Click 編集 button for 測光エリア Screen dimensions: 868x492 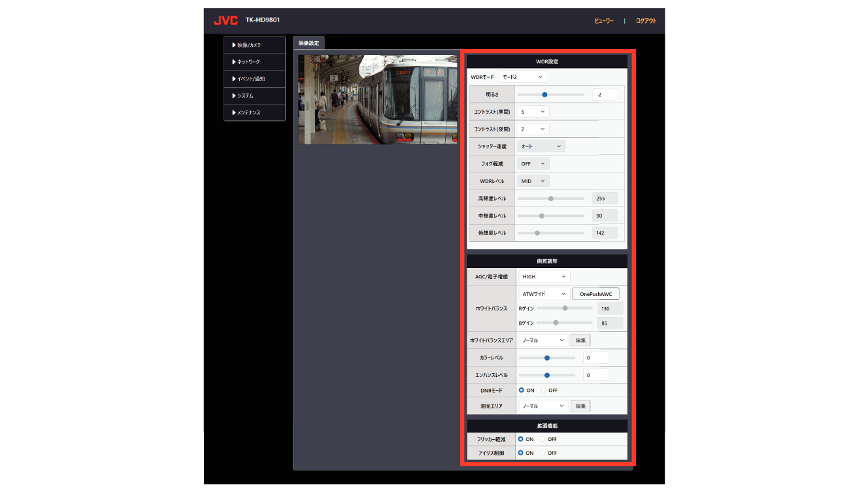[580, 406]
